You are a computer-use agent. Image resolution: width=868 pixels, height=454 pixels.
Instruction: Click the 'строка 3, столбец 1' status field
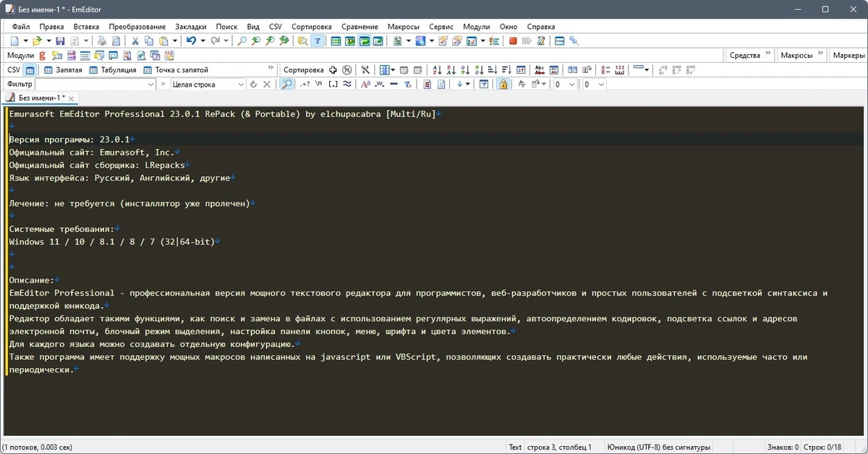click(560, 447)
